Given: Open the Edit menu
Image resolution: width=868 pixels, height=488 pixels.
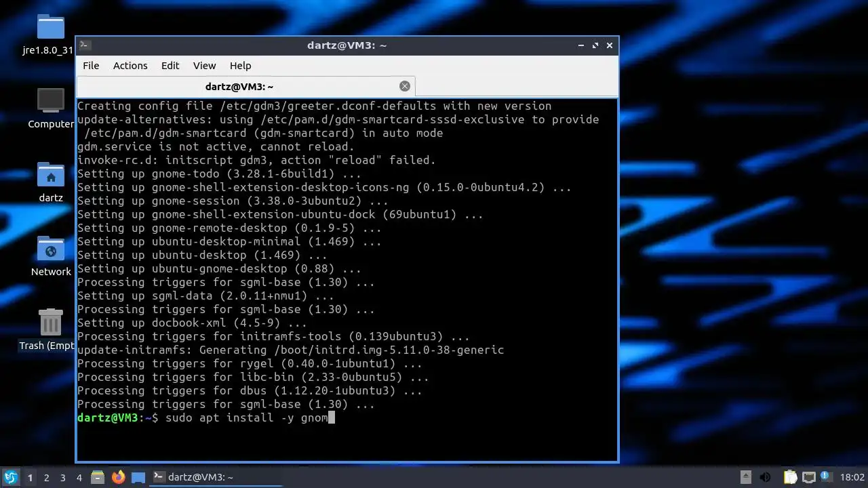Looking at the screenshot, I should pyautogui.click(x=170, y=66).
